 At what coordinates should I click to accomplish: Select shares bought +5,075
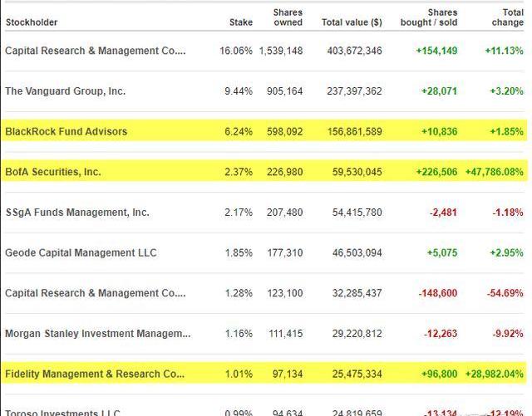click(442, 252)
